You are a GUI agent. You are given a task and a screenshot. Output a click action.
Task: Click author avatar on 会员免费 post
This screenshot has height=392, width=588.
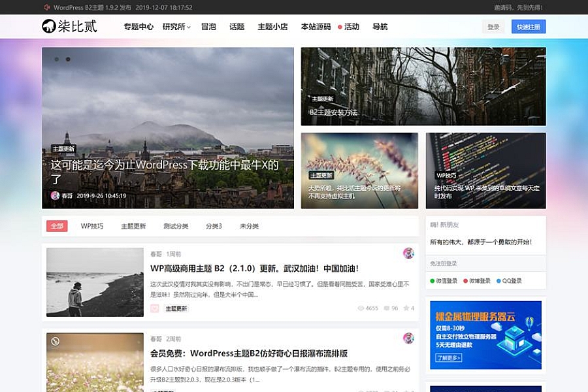[x=408, y=338]
